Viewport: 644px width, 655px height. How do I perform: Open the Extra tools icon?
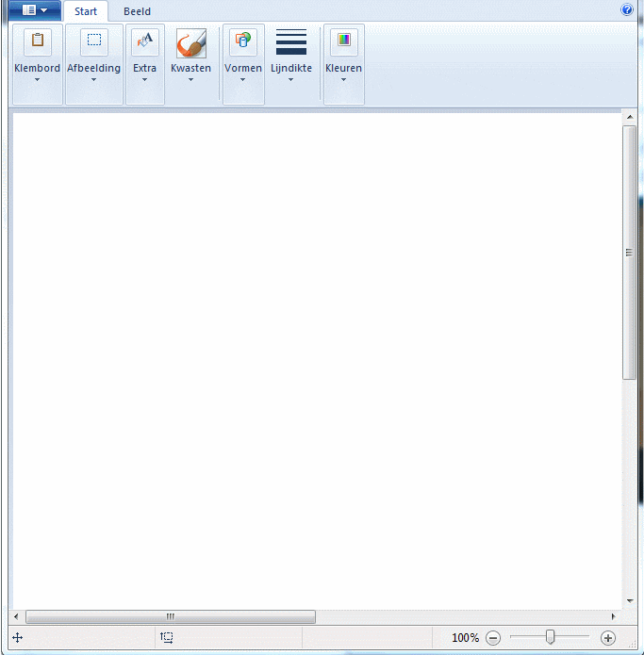click(145, 41)
